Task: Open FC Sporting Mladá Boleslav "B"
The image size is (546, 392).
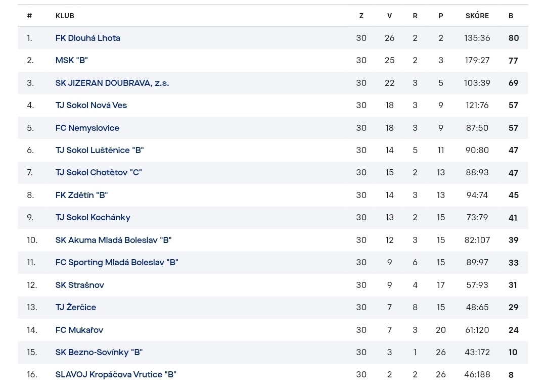Action: [x=117, y=262]
